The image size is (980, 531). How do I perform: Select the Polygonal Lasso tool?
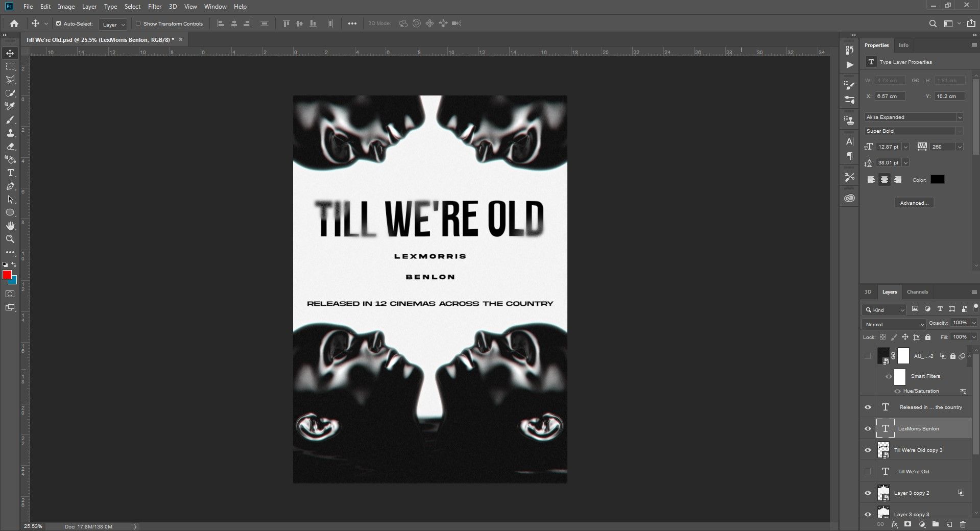tap(10, 80)
